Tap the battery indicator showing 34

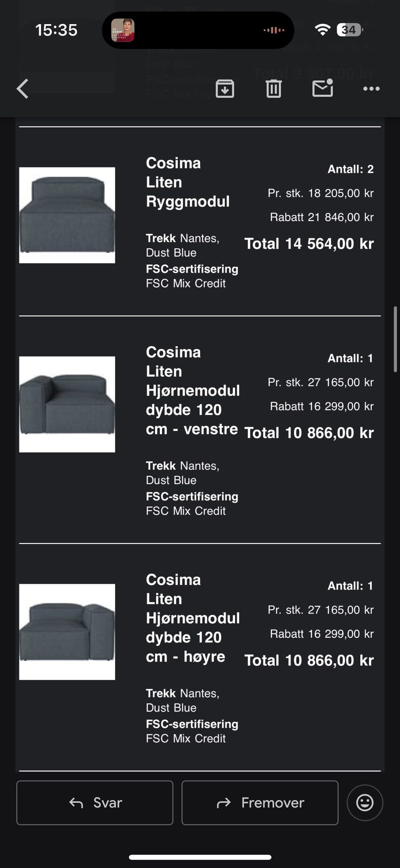pos(350,30)
